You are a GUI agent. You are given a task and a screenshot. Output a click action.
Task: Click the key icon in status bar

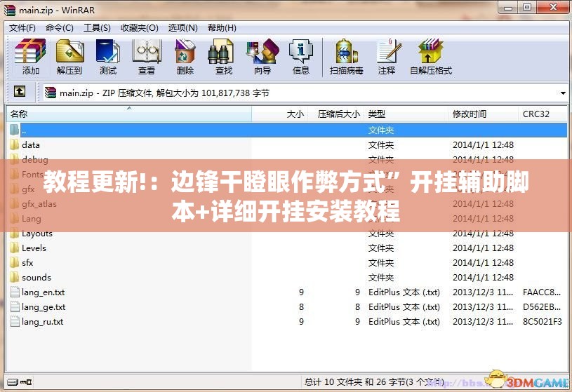[x=26, y=382]
